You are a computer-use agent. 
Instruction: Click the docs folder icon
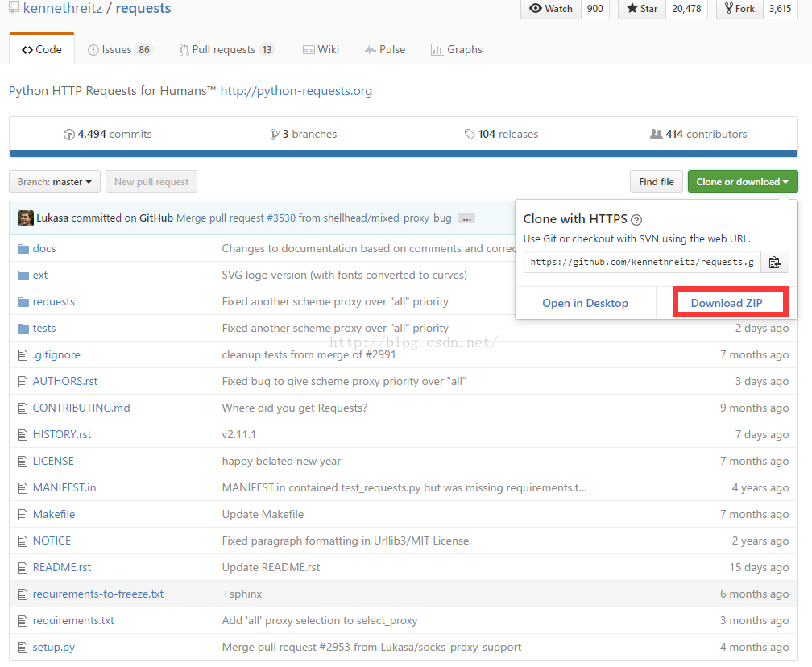click(x=23, y=249)
